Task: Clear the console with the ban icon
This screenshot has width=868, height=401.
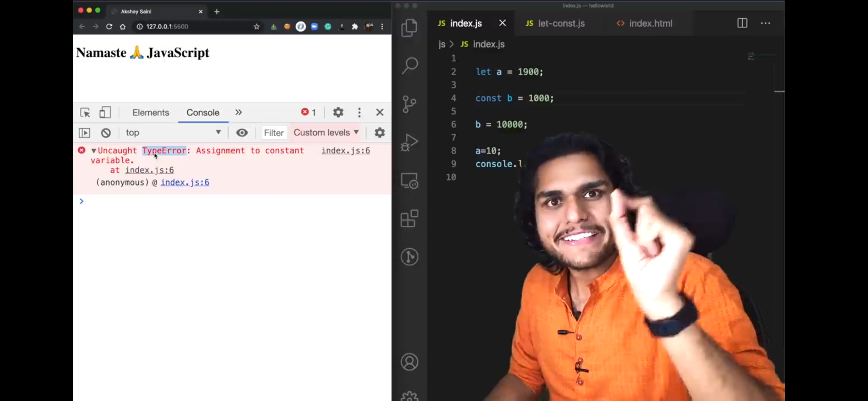Action: (x=106, y=133)
